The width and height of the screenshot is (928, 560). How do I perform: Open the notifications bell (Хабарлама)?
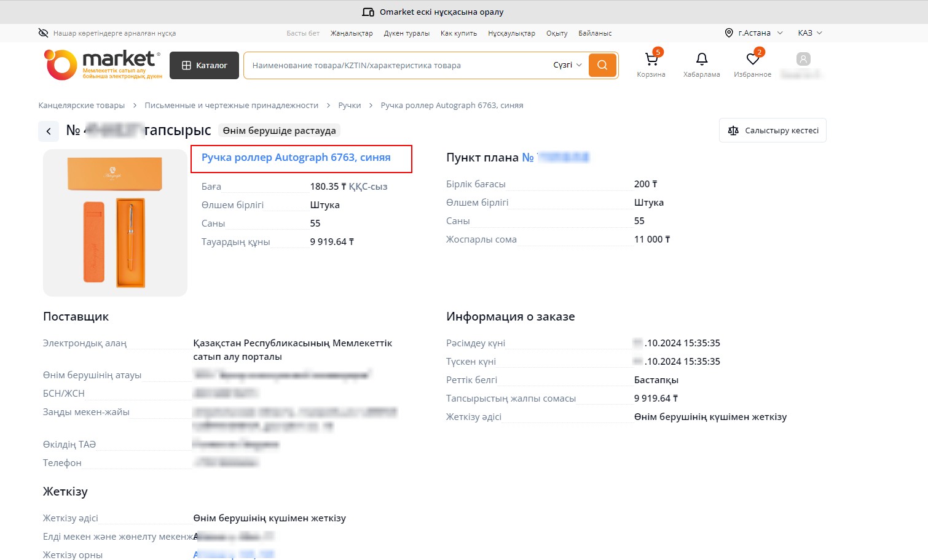click(701, 60)
